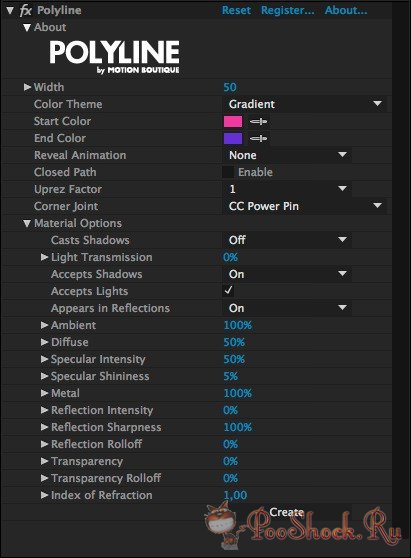Collapse the Polyline effect group
The width and height of the screenshot is (411, 558).
[10, 10]
